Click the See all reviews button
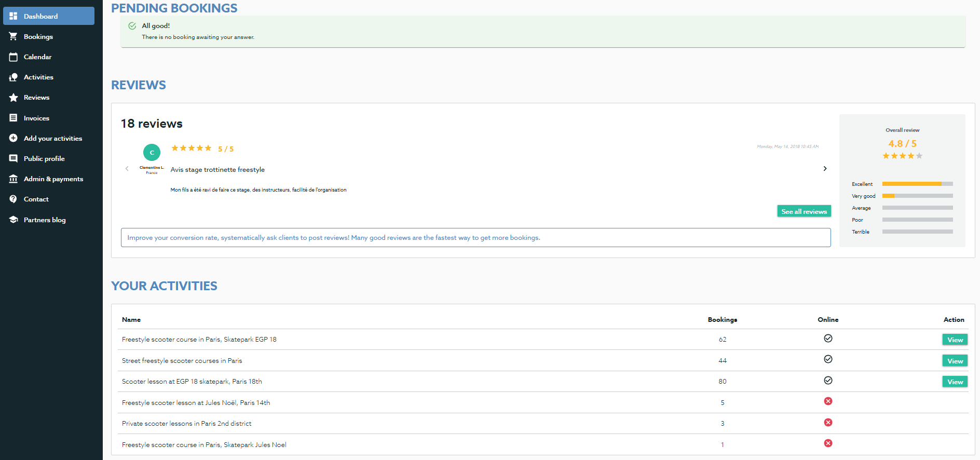 [x=804, y=211]
